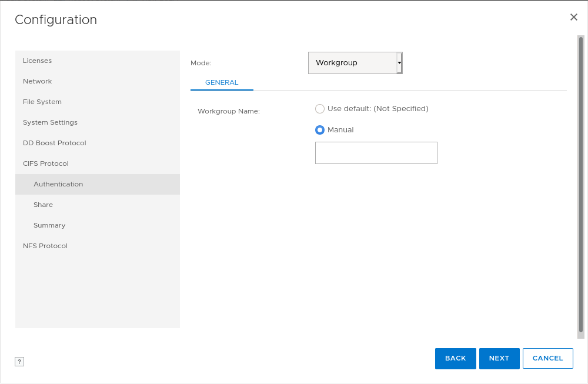Select the Use default workgroup radio button
Viewport: 588px width, 384px height.
320,109
